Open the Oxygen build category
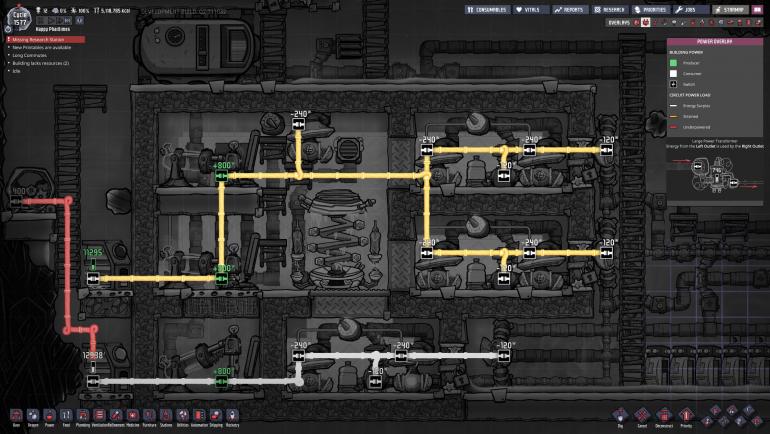Screen dimensions: 770x434 coord(33,416)
